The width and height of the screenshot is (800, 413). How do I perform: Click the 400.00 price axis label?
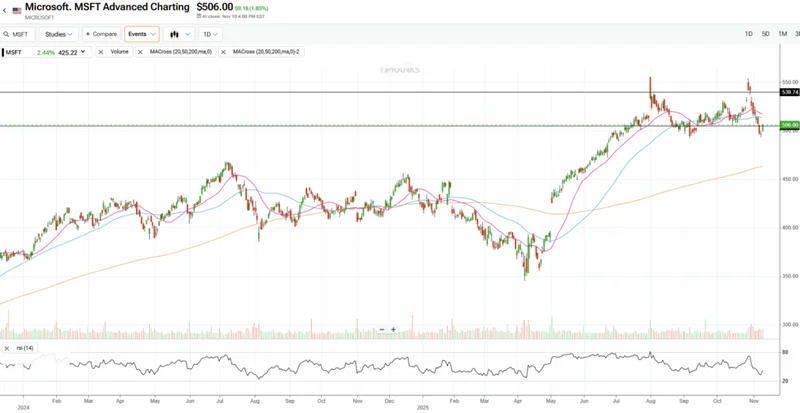(789, 228)
